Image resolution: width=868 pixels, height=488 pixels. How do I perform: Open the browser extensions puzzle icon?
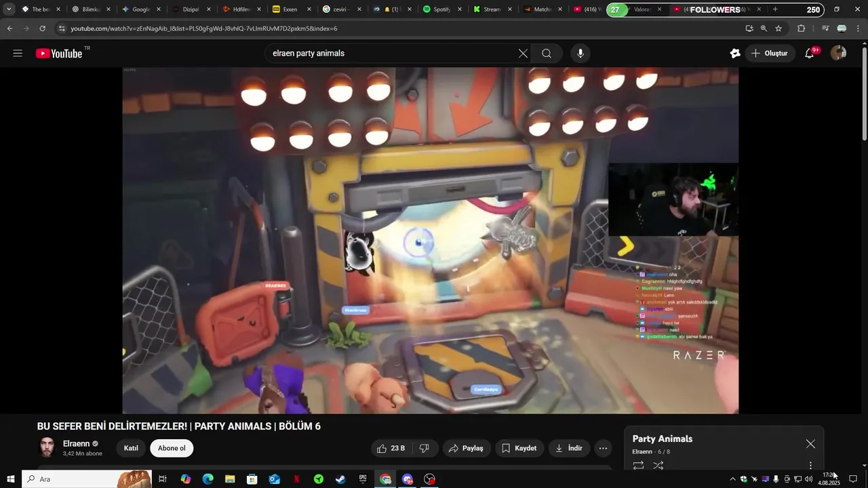click(801, 28)
